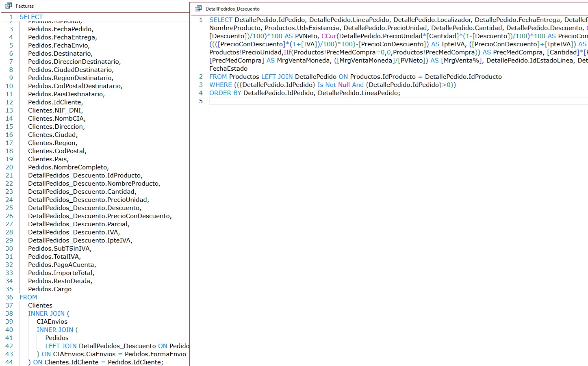This screenshot has height=366, width=588.
Task: Click WHERE keyword in DetallPedidos_Descuento line 3
Action: point(221,84)
